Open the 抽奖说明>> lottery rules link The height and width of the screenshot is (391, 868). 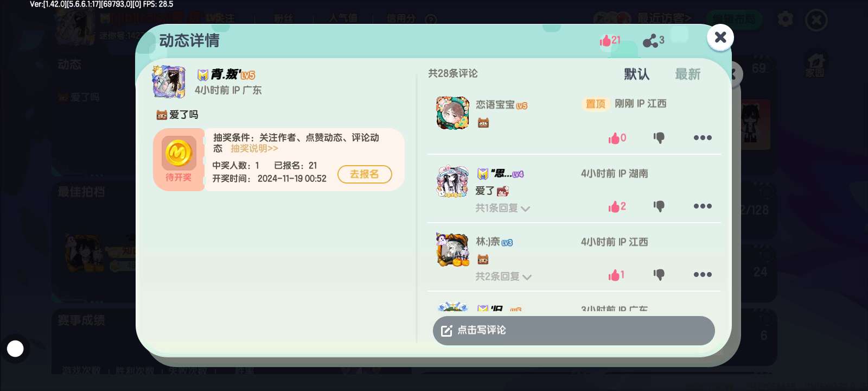(254, 148)
